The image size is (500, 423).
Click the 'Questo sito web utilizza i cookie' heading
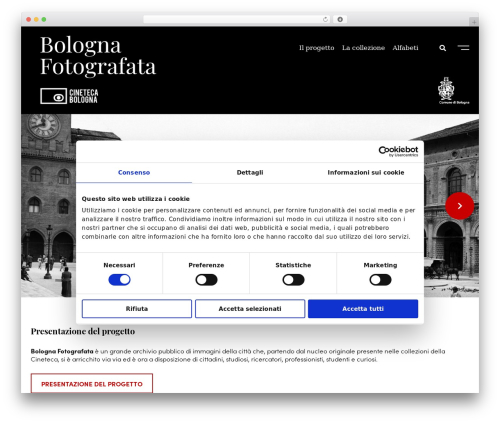coord(136,199)
